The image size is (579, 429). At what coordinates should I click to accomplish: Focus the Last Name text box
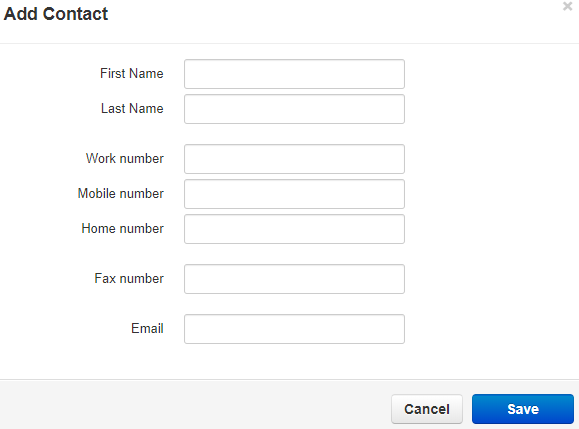294,109
